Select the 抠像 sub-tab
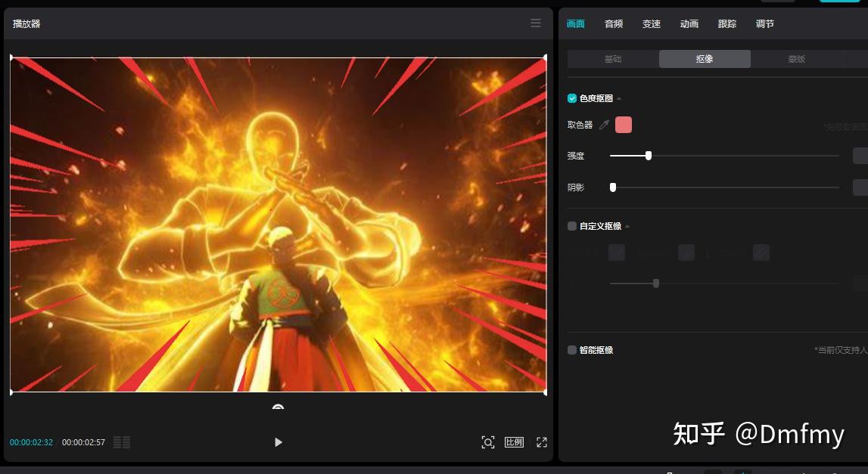 click(x=705, y=59)
